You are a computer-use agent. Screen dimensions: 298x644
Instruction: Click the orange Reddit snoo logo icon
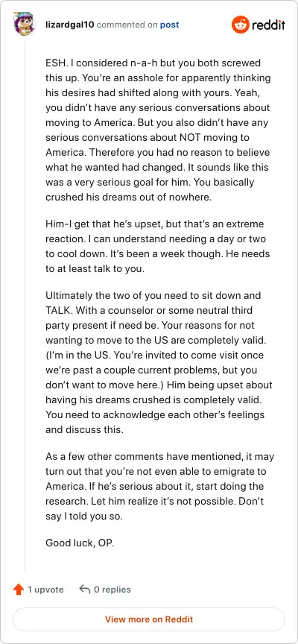(240, 25)
